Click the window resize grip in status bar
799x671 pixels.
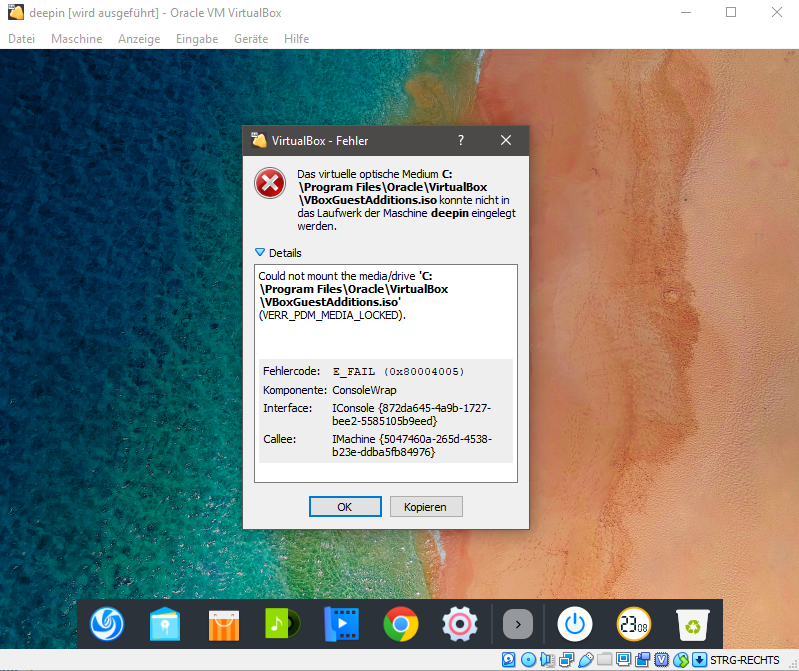[792, 664]
